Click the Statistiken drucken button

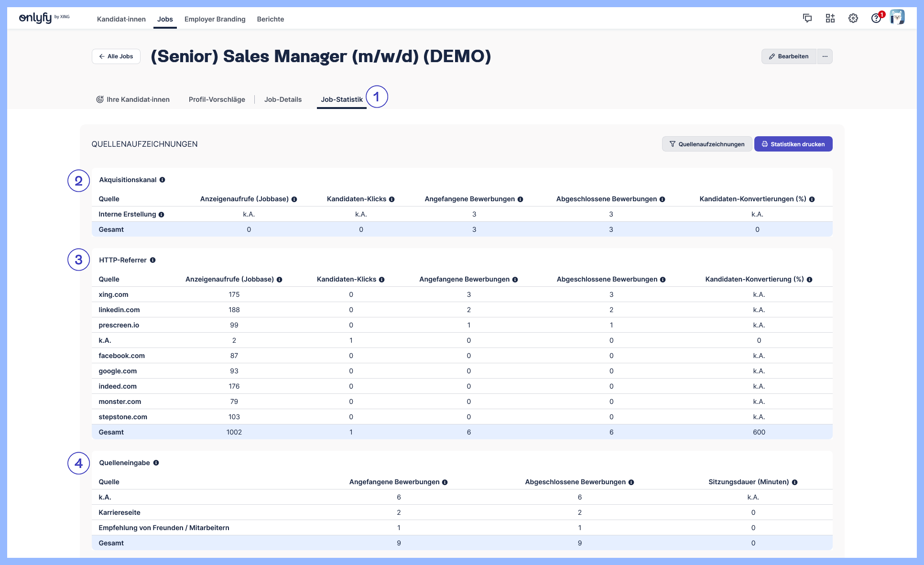[x=793, y=144]
